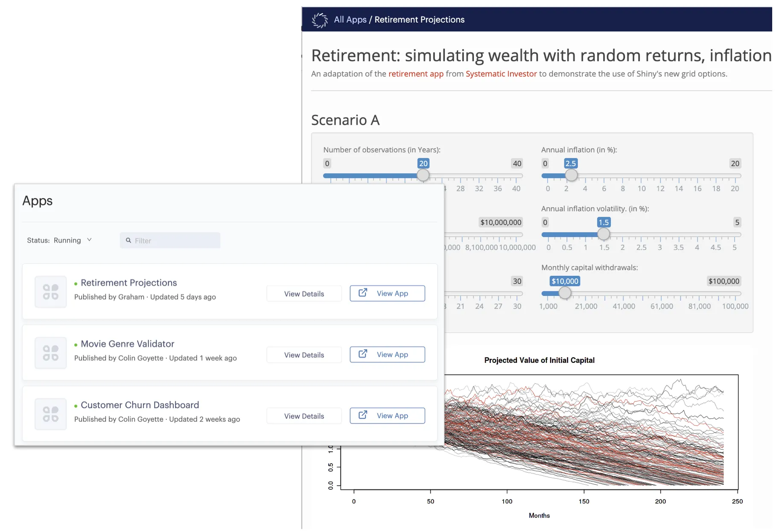Click external-link icon for Customer Churn Dashboard
Screen dimensions: 782x532
363,415
